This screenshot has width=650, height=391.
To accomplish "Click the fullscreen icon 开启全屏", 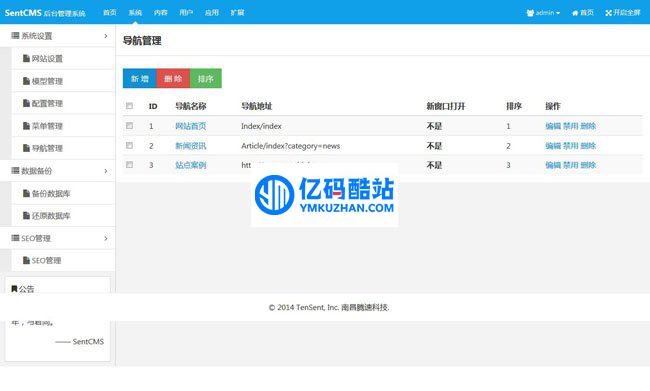I will (609, 13).
